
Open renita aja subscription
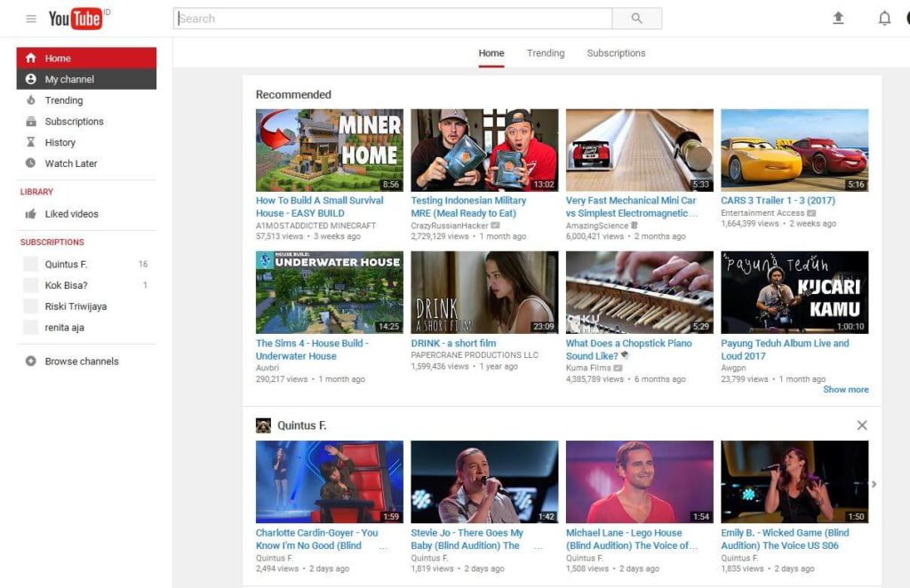[x=86, y=327]
